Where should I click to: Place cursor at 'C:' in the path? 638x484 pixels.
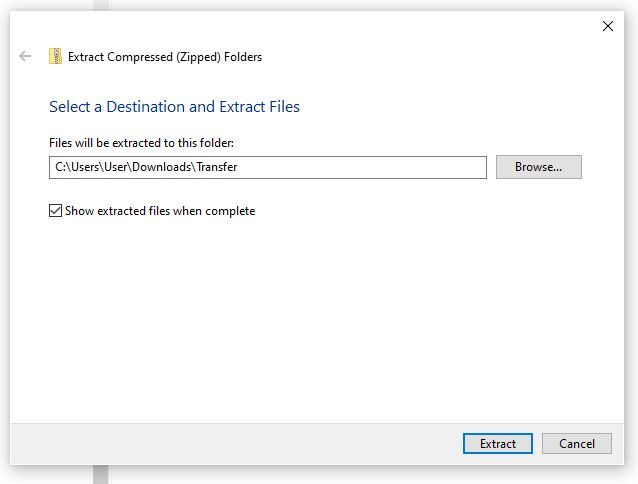point(60,167)
